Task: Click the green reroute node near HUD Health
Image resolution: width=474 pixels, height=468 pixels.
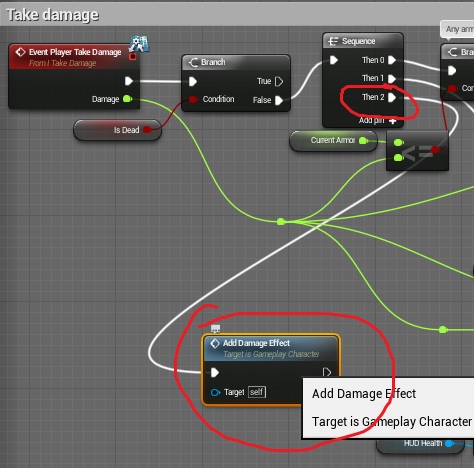Action: click(x=443, y=330)
